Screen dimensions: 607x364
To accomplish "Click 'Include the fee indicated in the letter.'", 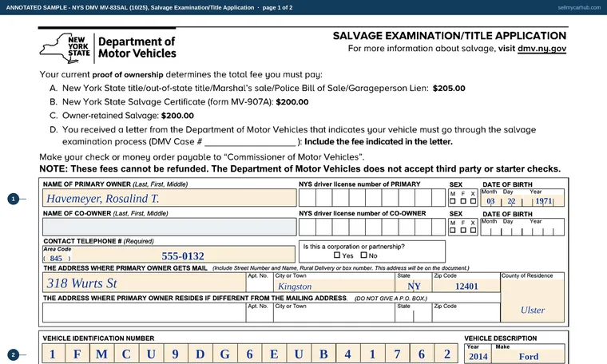I will pos(379,141).
